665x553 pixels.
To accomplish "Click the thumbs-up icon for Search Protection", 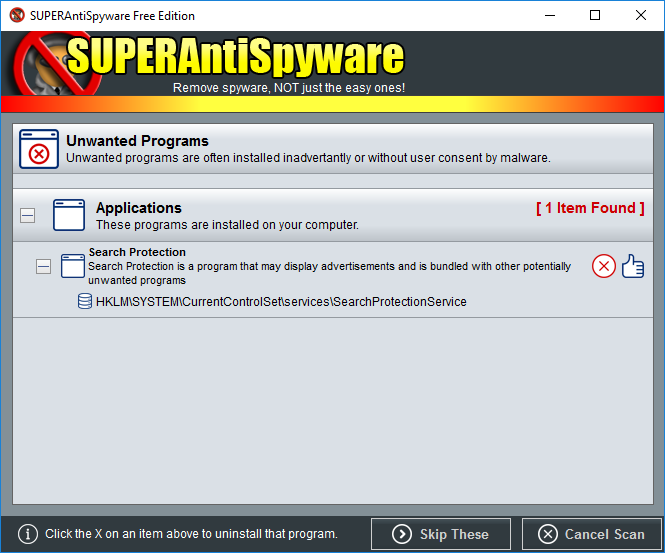I will click(x=633, y=266).
